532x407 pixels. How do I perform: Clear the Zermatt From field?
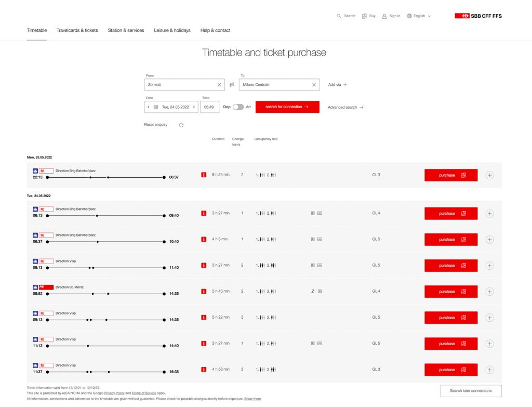click(219, 85)
